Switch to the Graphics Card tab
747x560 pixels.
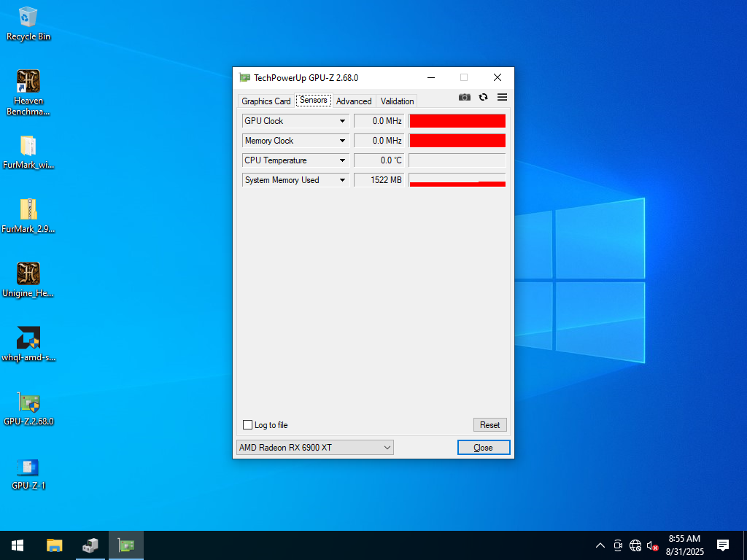(266, 101)
